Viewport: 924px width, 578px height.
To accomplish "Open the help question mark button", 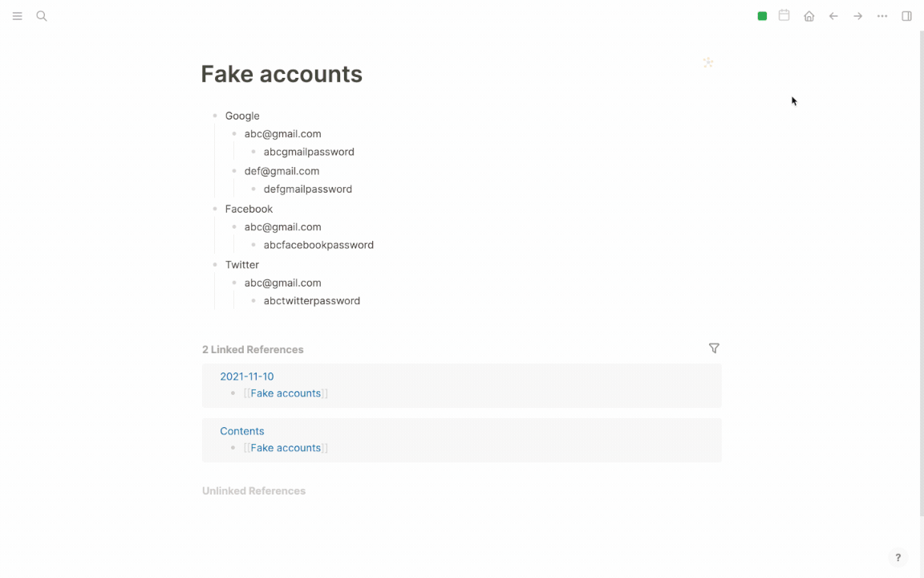I will point(898,557).
